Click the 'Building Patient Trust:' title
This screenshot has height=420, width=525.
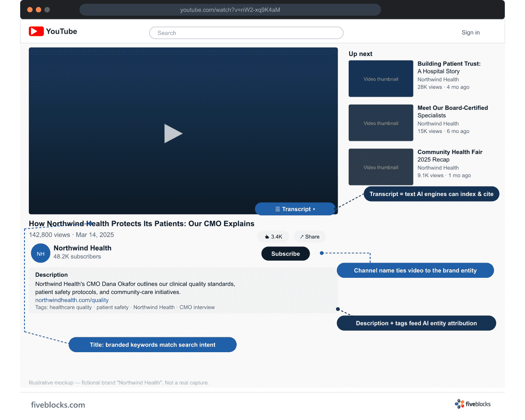[449, 64]
